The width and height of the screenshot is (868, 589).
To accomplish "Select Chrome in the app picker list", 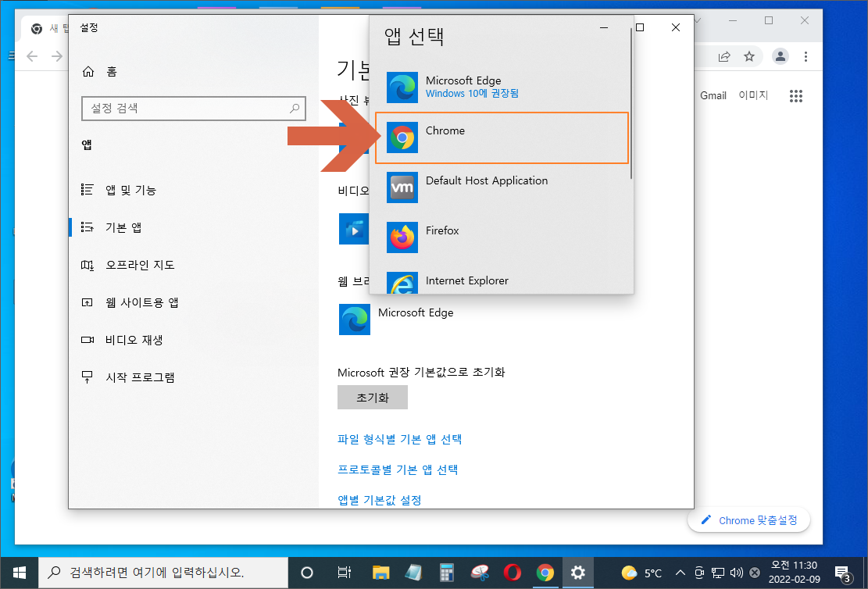I will tap(502, 137).
